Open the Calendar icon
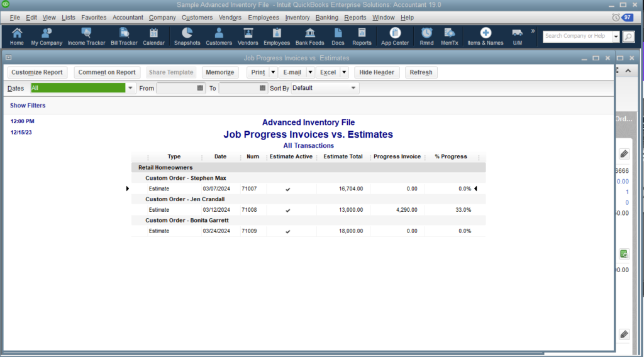The width and height of the screenshot is (644, 357). [153, 36]
